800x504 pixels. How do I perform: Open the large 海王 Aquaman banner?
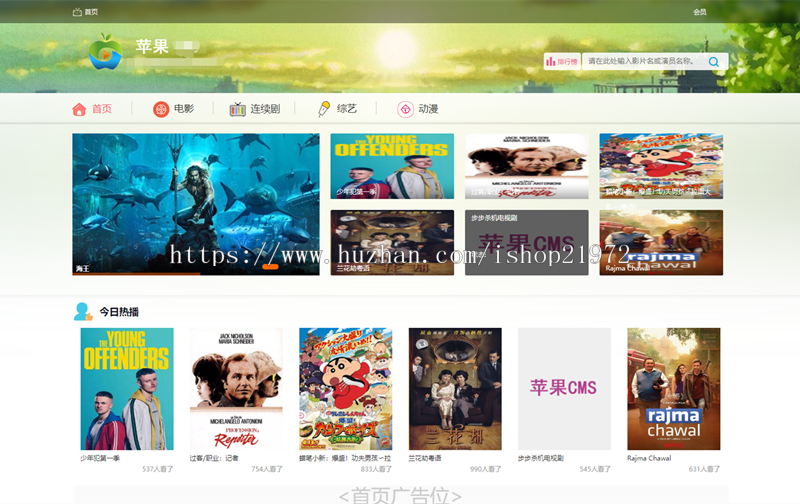[196, 204]
